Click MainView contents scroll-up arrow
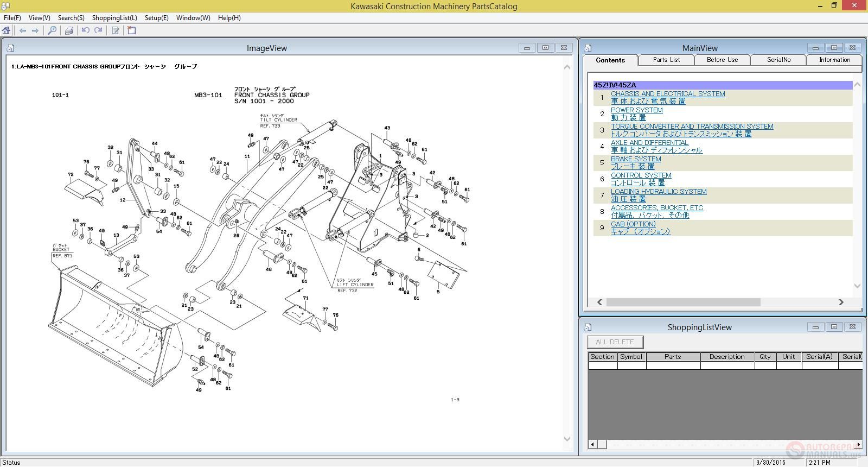The image size is (868, 467). tap(857, 85)
